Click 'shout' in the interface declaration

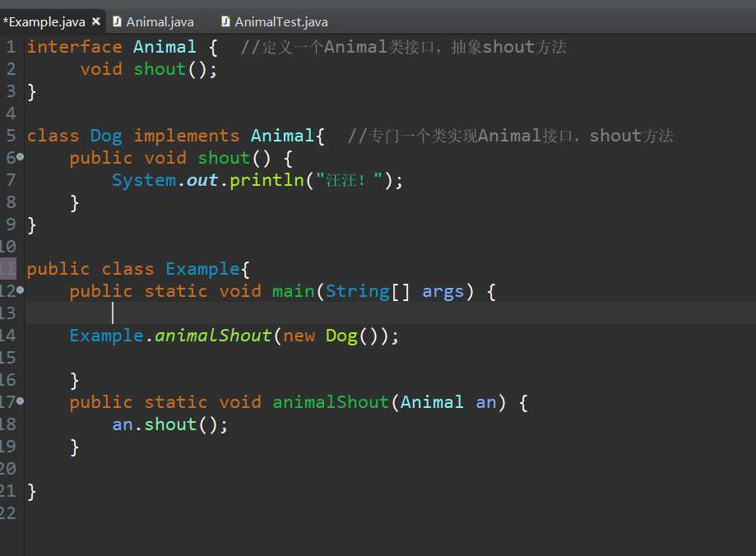coord(160,69)
